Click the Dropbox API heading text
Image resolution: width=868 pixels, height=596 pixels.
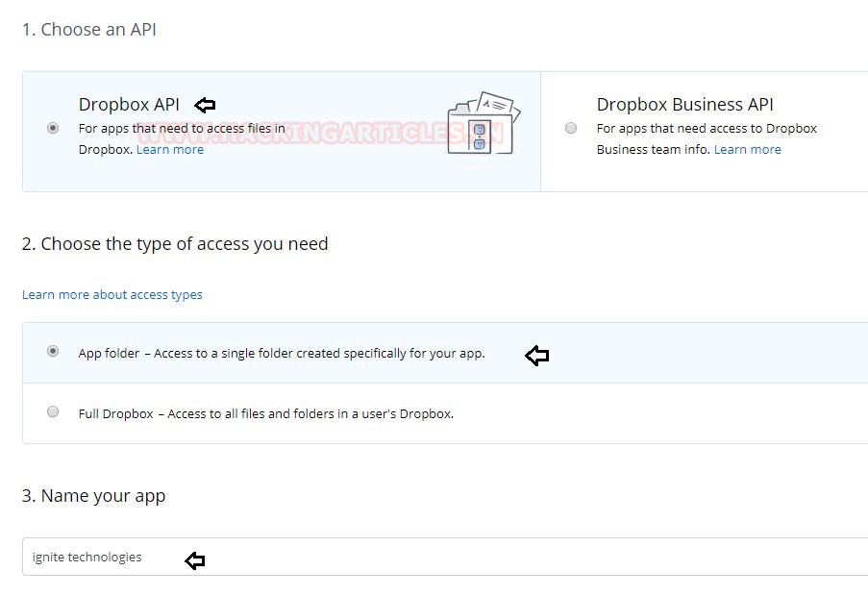129,104
